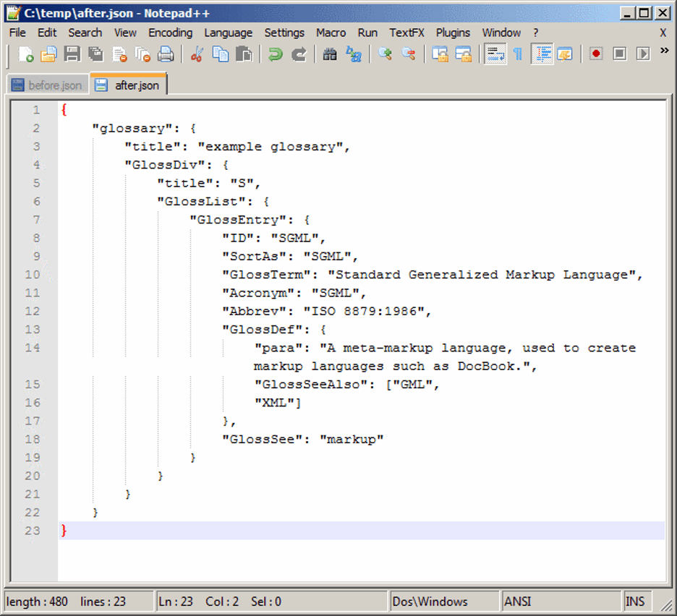
Task: Click the New file toolbar icon
Action: click(26, 54)
